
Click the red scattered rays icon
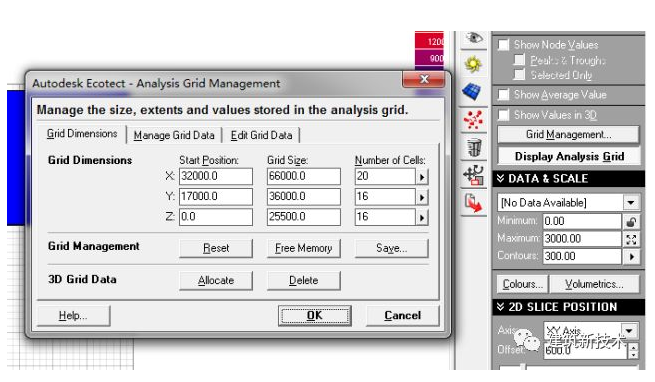click(474, 120)
